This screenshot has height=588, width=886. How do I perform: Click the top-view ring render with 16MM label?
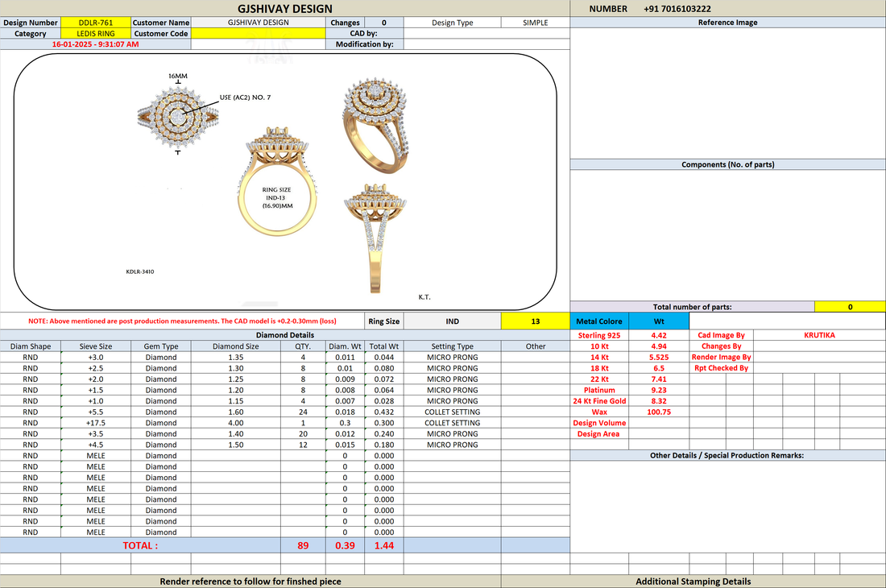[178, 117]
